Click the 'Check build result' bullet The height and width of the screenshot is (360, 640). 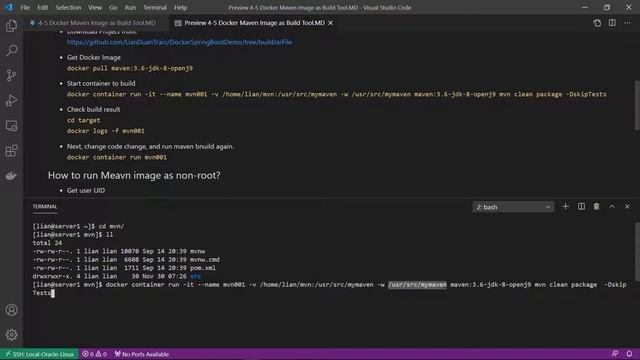point(93,109)
